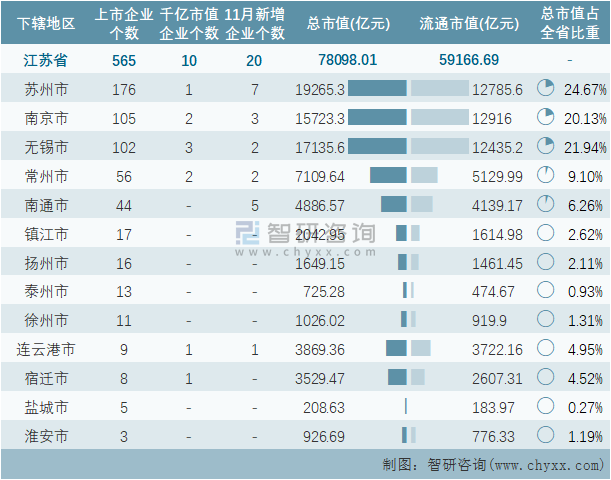Image resolution: width=611 pixels, height=480 pixels.
Task: Click the pie icon in the 常州市 row
Action: (545, 176)
